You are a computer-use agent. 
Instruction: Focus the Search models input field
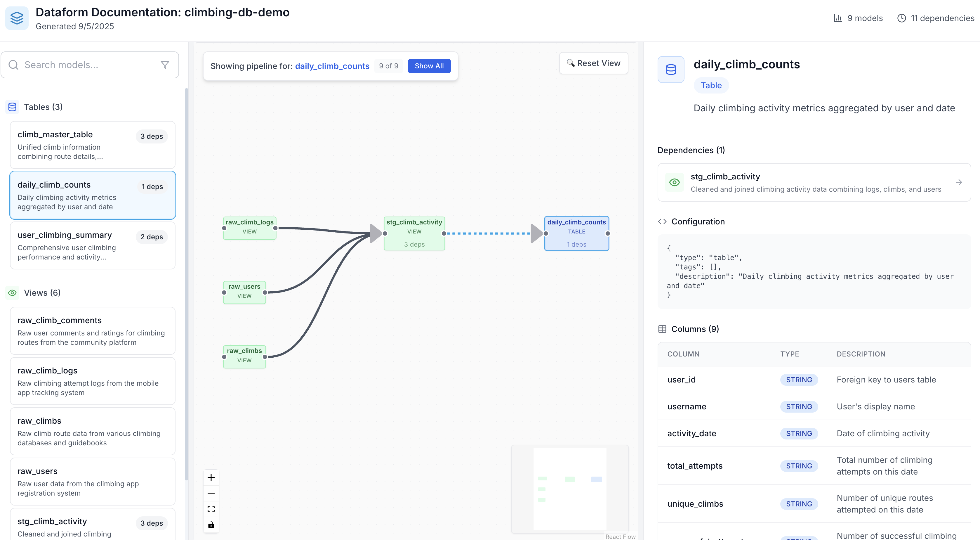coord(90,65)
